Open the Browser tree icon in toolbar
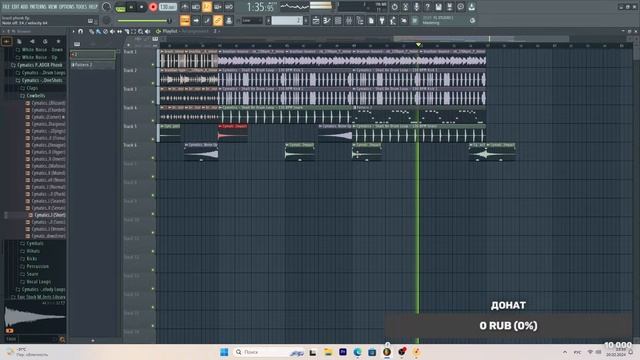This screenshot has width=640, height=360. [x=360, y=20]
